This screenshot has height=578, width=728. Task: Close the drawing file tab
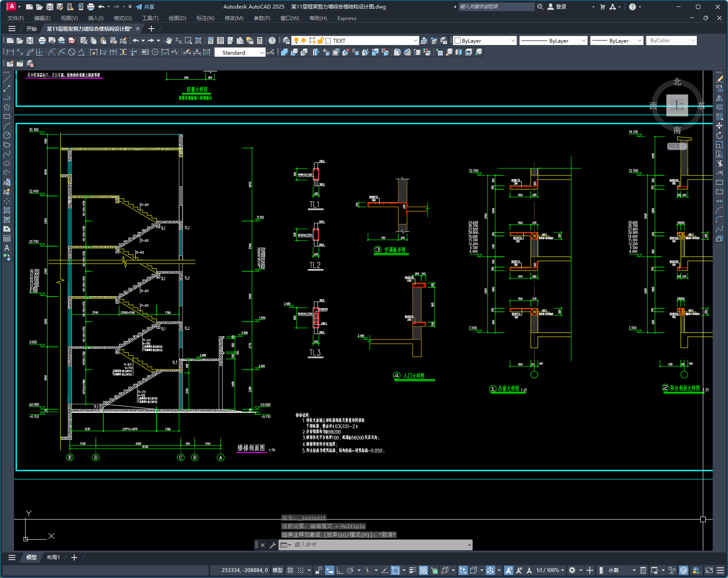coord(138,29)
